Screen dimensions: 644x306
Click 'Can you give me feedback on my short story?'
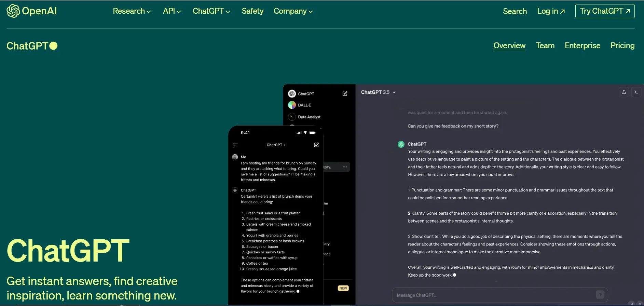tap(453, 126)
